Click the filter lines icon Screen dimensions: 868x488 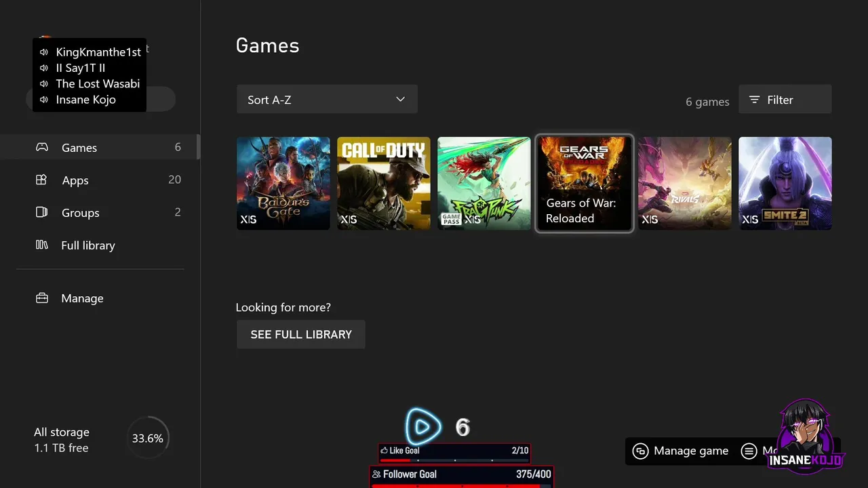pos(754,100)
